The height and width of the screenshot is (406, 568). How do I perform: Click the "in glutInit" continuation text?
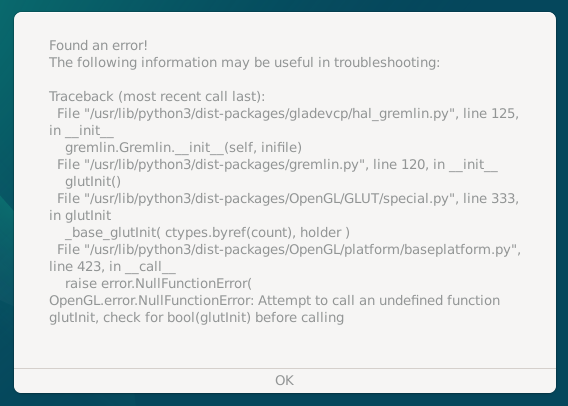tap(80, 216)
